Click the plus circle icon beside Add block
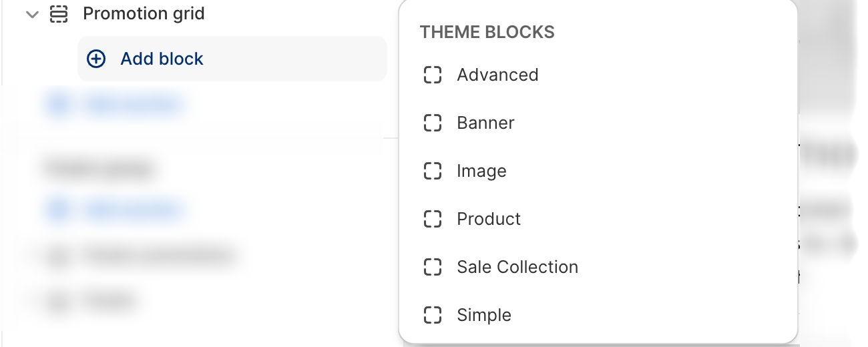 coord(97,59)
